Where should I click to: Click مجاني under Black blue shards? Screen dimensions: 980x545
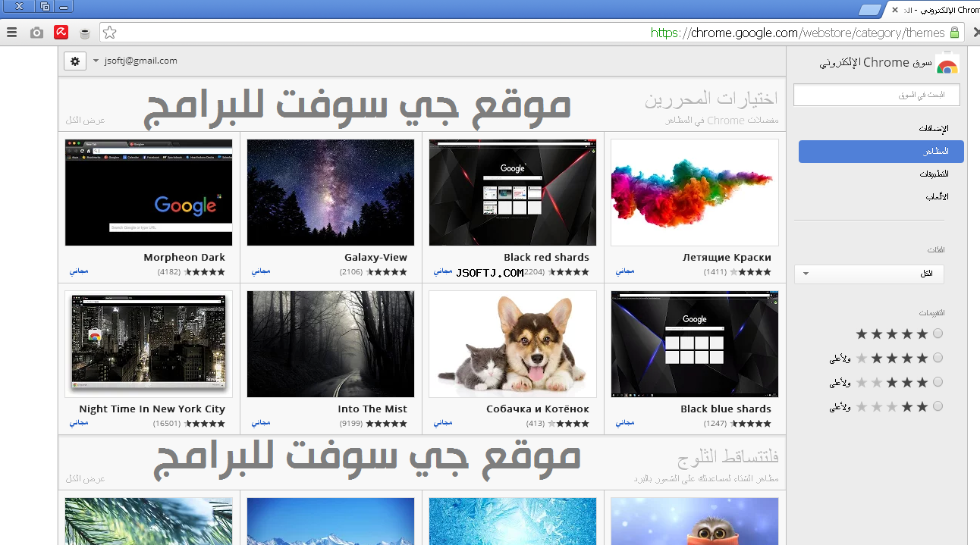pos(625,422)
